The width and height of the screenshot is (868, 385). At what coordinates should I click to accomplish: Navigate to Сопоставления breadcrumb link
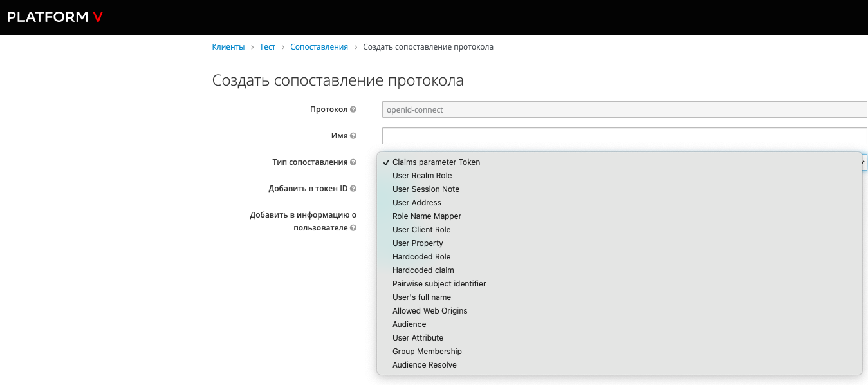[x=319, y=47]
